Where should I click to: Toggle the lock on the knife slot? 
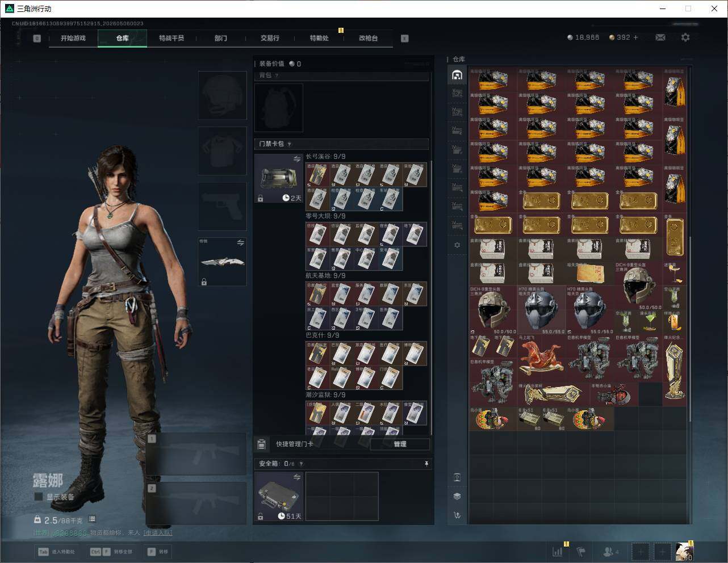pyautogui.click(x=204, y=281)
